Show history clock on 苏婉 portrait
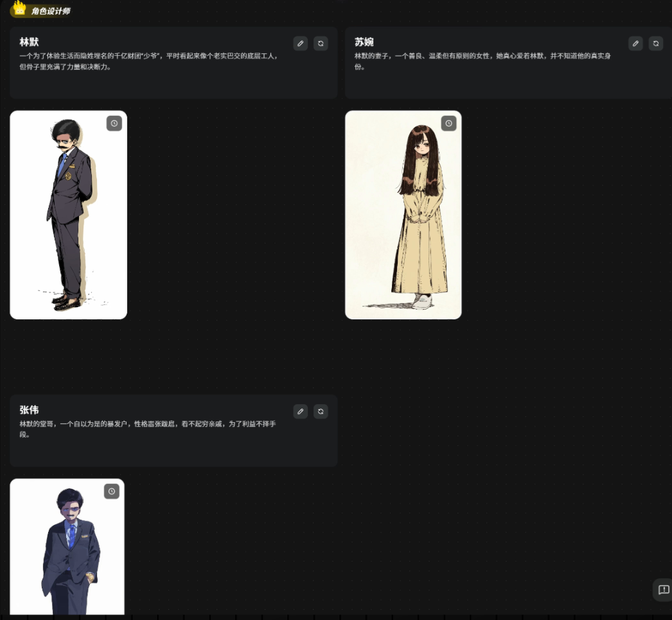The image size is (672, 620). [448, 123]
